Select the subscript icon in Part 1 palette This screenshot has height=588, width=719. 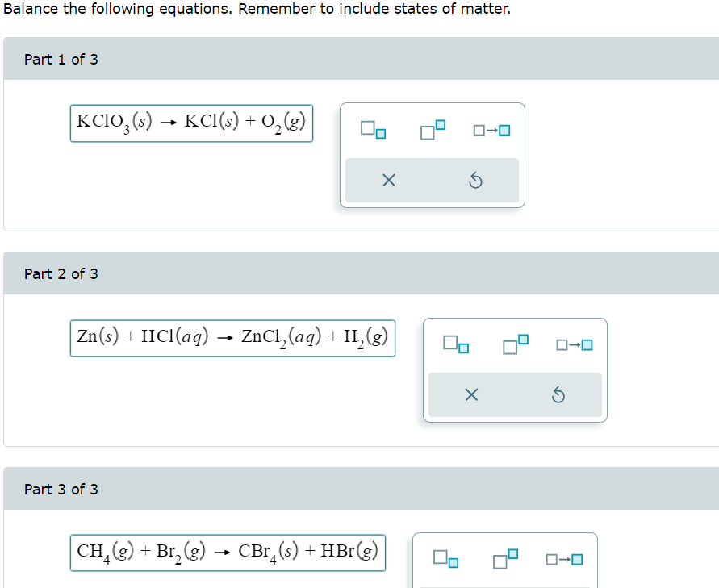tap(374, 129)
